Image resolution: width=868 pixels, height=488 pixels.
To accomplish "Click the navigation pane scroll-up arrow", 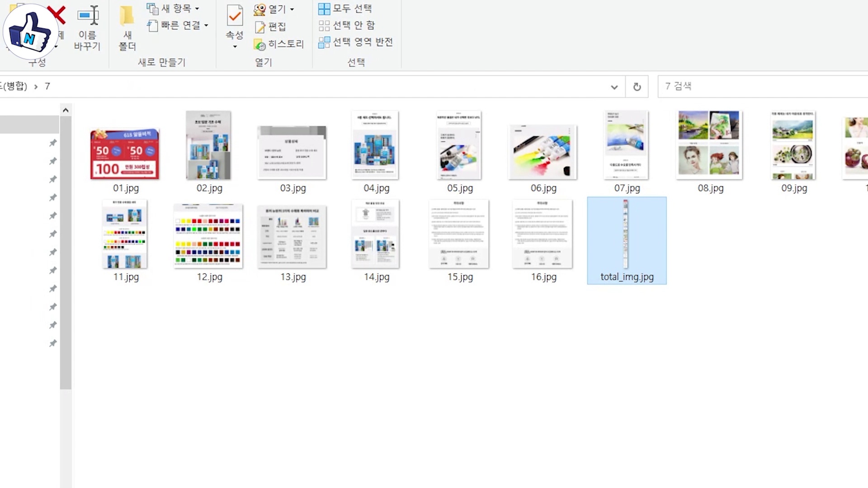I will (x=66, y=110).
